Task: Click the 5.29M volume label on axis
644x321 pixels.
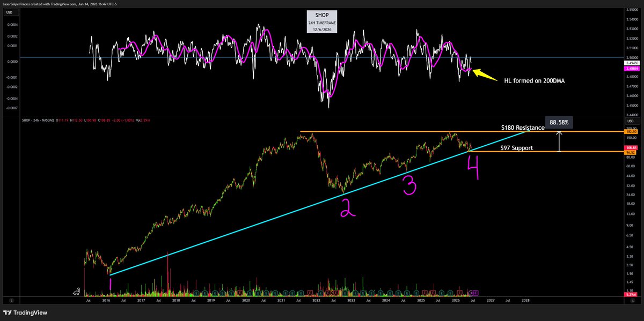Action: [631, 295]
